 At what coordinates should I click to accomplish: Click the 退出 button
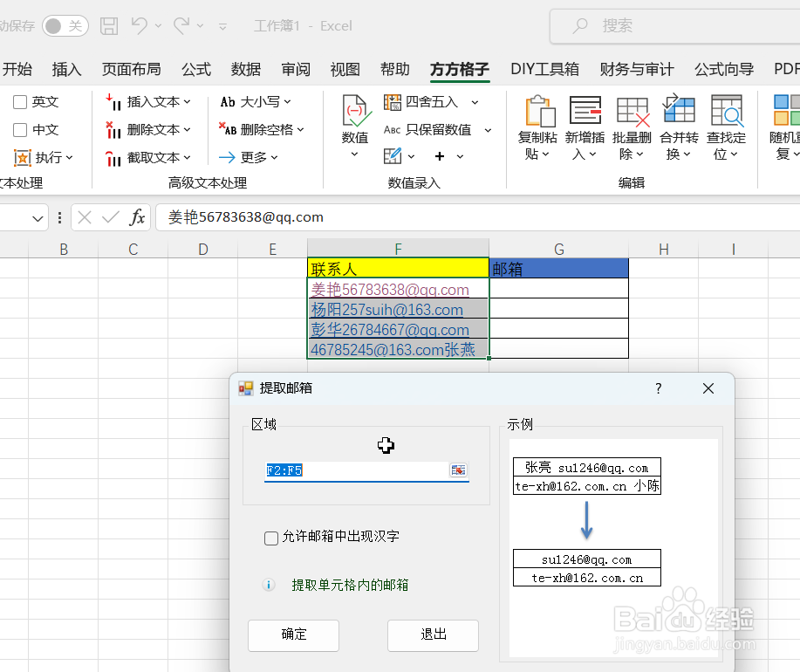pos(434,634)
